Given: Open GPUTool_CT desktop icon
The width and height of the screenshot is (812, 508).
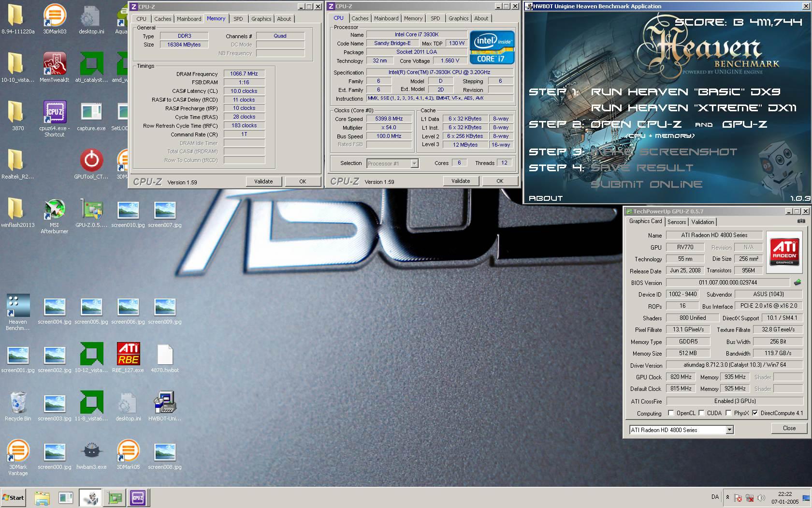Looking at the screenshot, I should 91,164.
